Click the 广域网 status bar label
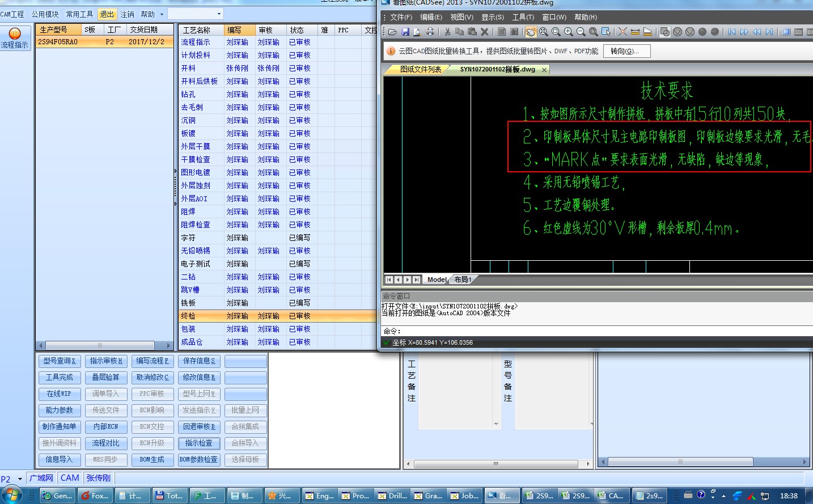The height and width of the screenshot is (504, 813). point(41,478)
